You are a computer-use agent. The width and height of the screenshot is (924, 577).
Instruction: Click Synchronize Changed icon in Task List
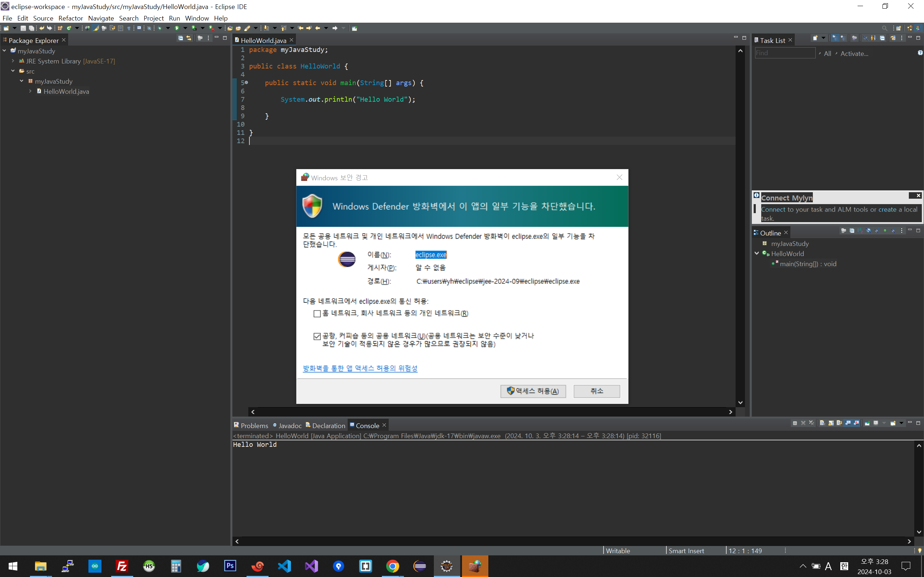[x=893, y=38]
